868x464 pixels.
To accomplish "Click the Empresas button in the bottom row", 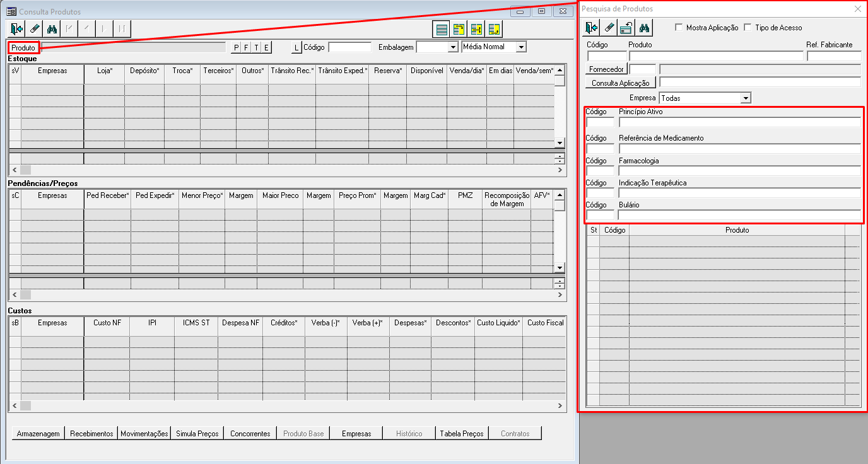I will (x=356, y=433).
